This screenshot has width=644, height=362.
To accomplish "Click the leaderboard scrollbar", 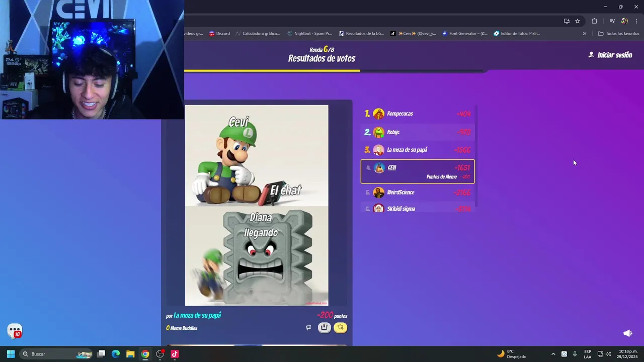I will (x=476, y=156).
